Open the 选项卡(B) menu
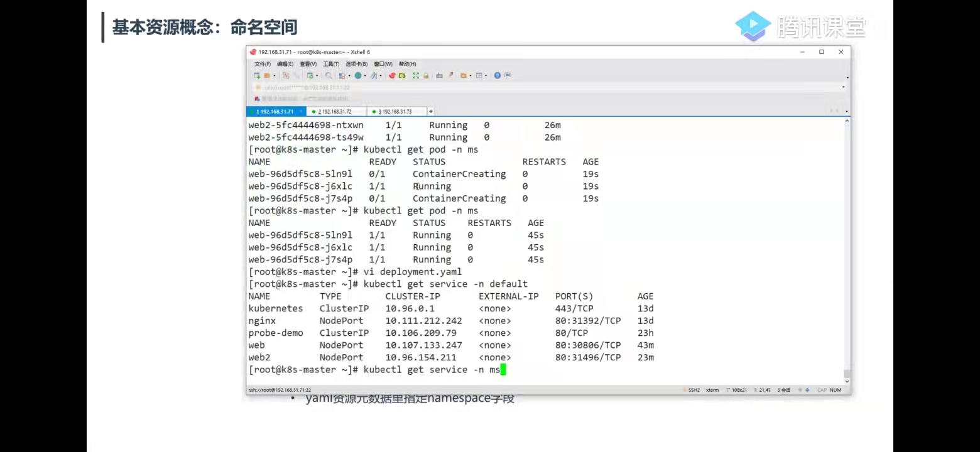Viewport: 980px width, 452px height. 356,64
